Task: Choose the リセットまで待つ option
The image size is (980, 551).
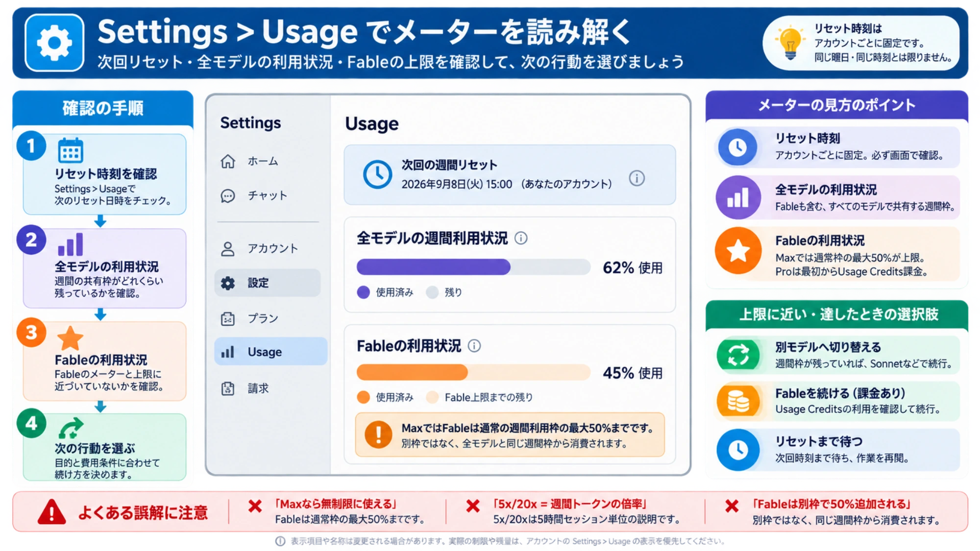Action: pos(837,450)
